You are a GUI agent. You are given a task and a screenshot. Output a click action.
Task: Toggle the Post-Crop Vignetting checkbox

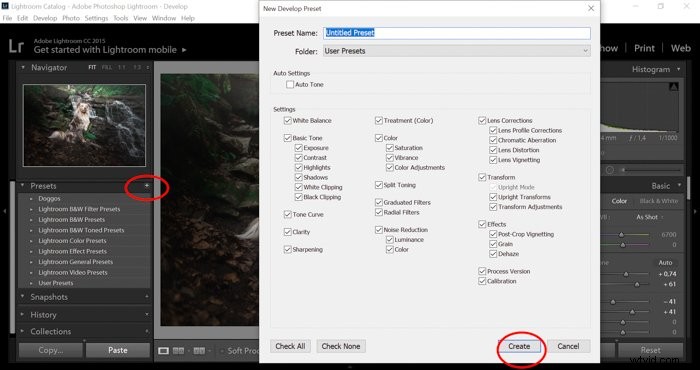pos(493,234)
